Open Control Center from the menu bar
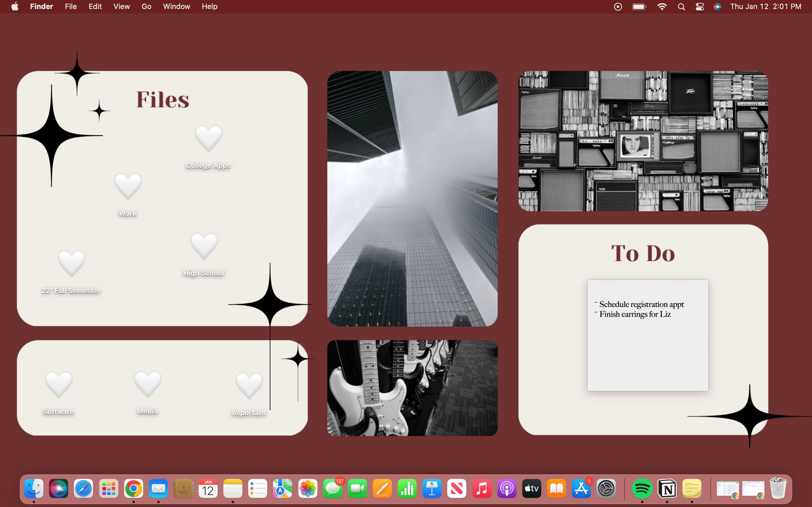 [699, 6]
